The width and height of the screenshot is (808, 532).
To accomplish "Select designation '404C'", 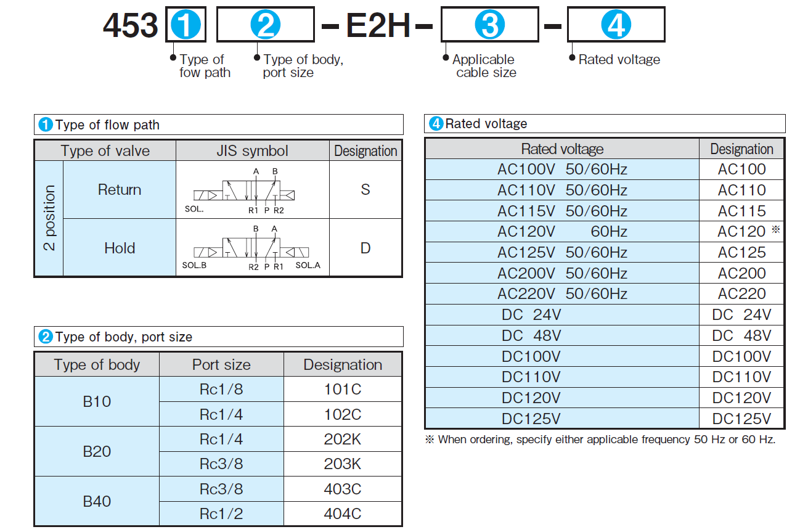I will coord(343,514).
